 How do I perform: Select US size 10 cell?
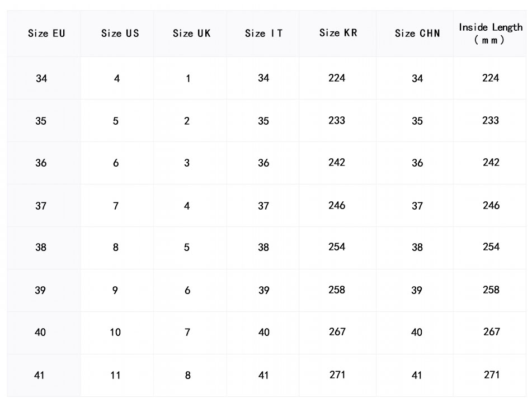pos(115,333)
